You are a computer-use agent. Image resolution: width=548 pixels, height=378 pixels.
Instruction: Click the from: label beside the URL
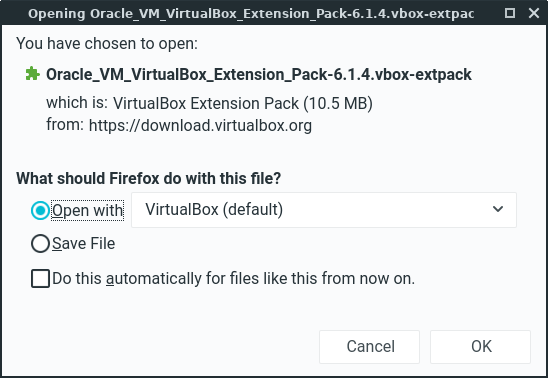[x=65, y=124]
